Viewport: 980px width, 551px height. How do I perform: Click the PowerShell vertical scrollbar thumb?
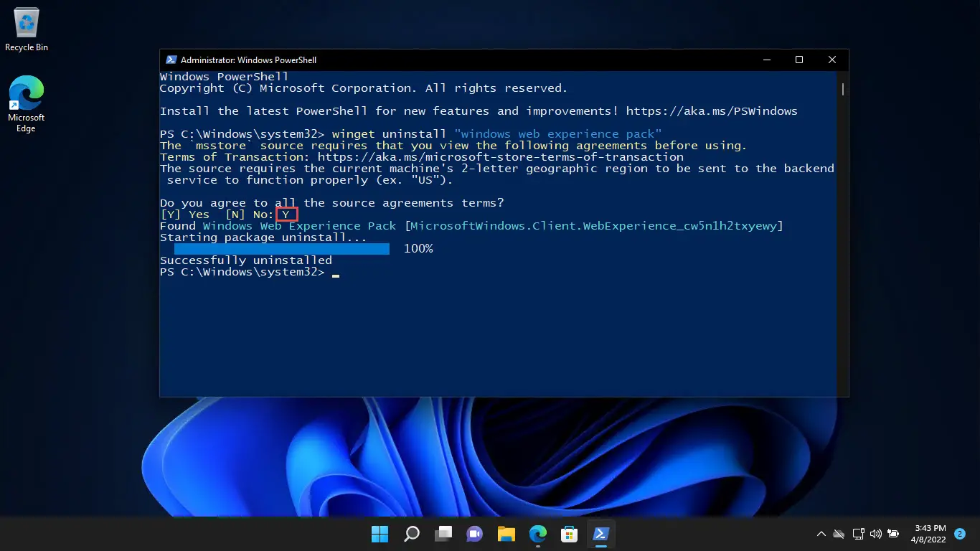(x=843, y=90)
